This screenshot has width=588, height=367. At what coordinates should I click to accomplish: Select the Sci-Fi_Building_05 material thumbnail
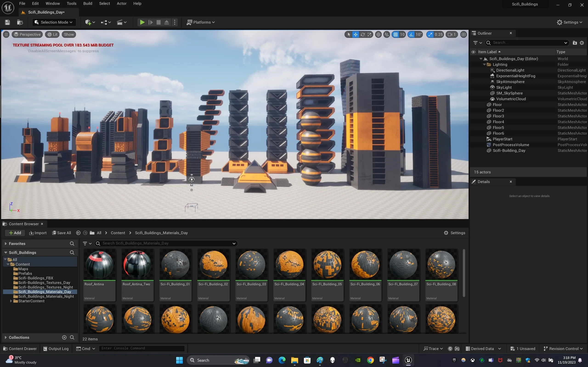(327, 264)
